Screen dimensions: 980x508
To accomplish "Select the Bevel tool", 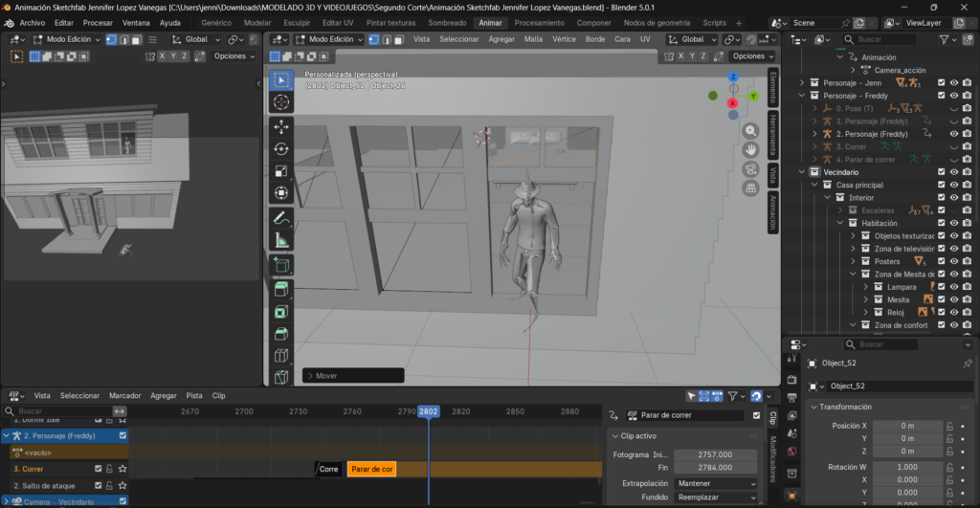I will [281, 334].
